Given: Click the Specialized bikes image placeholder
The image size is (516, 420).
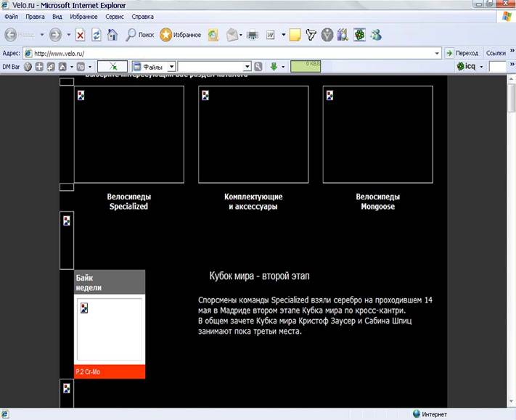Looking at the screenshot, I should click(129, 134).
